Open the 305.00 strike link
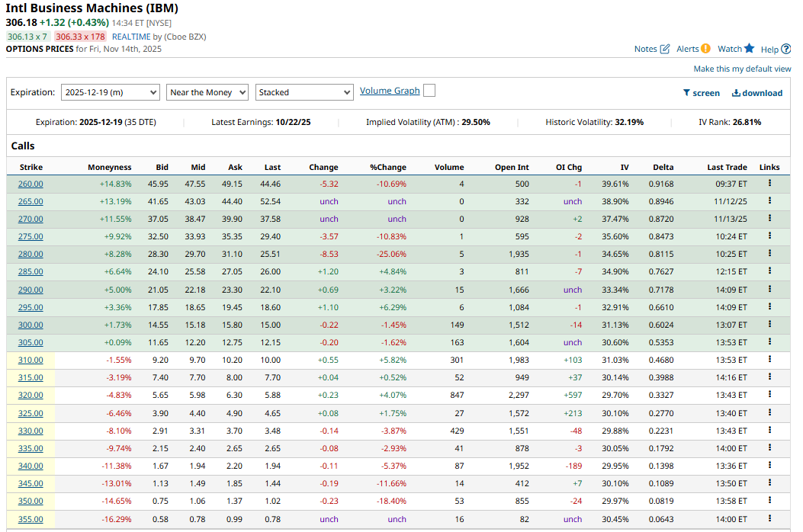Screen dimensions: 803x532 (x=31, y=342)
